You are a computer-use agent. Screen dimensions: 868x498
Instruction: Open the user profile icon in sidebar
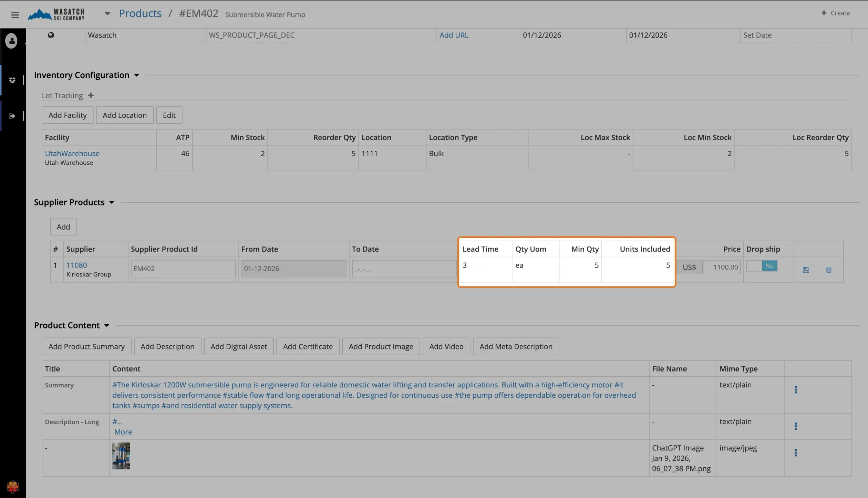11,41
